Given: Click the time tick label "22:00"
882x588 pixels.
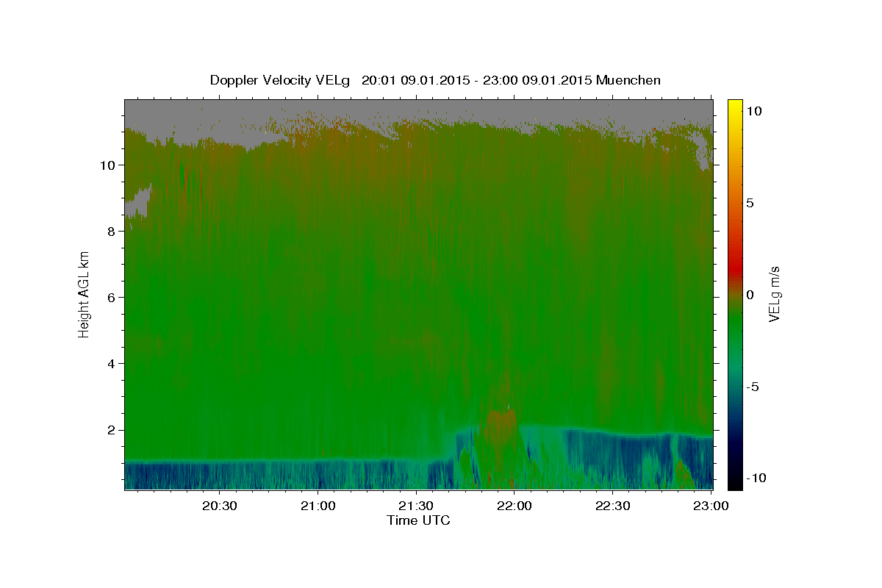Looking at the screenshot, I should tap(514, 506).
